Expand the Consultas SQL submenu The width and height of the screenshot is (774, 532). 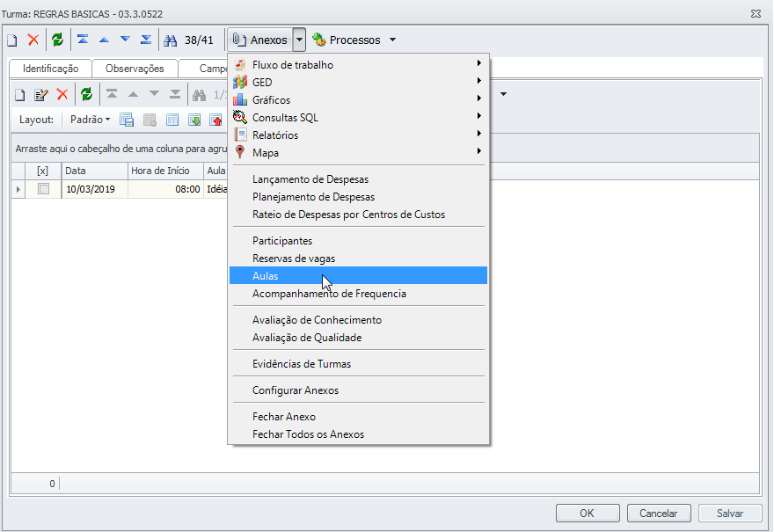[x=358, y=118]
